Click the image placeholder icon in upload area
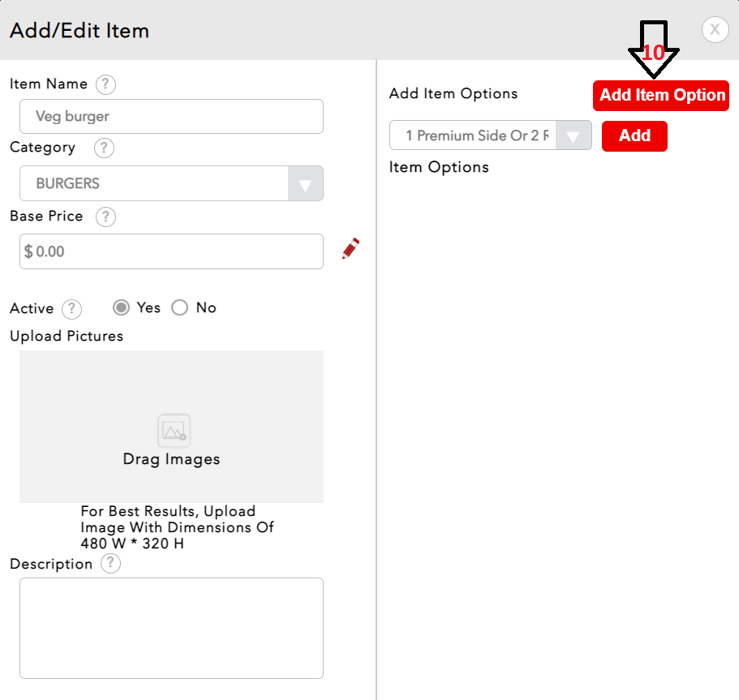This screenshot has height=700, width=739. click(173, 430)
